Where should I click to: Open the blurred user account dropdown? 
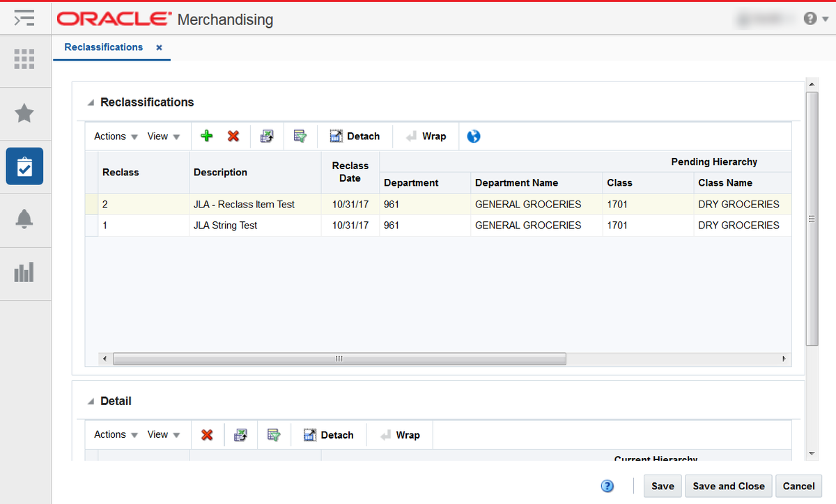(x=765, y=19)
